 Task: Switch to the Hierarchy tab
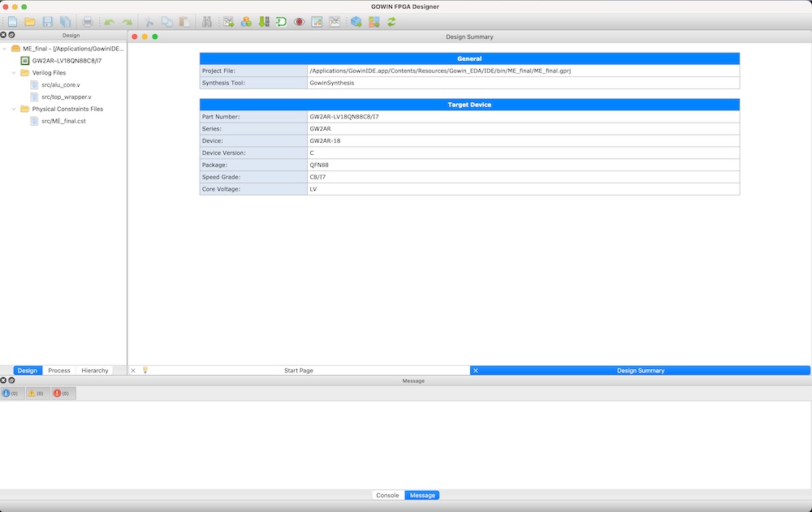click(95, 371)
